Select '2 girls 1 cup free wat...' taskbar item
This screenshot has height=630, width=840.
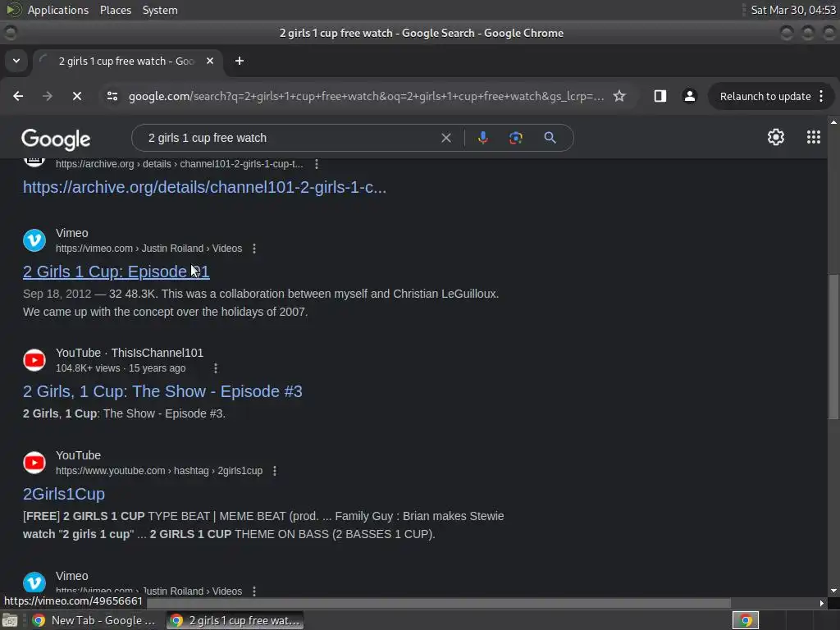click(235, 620)
